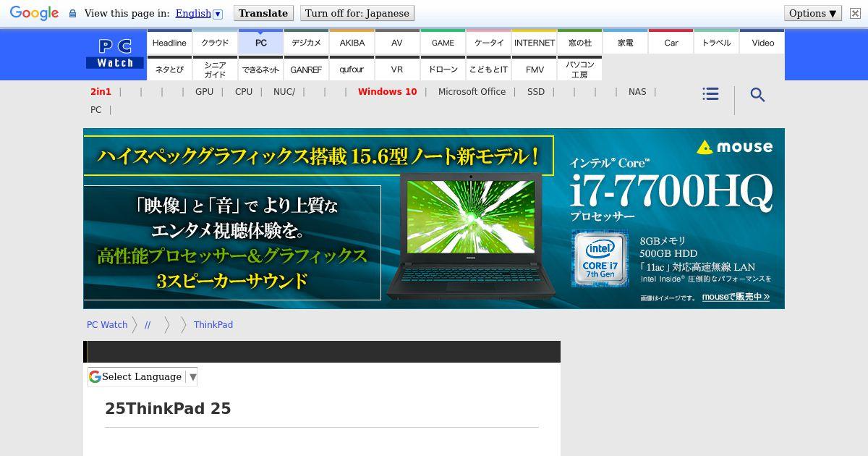
Task: Click the search magnifier icon
Action: pos(757,95)
